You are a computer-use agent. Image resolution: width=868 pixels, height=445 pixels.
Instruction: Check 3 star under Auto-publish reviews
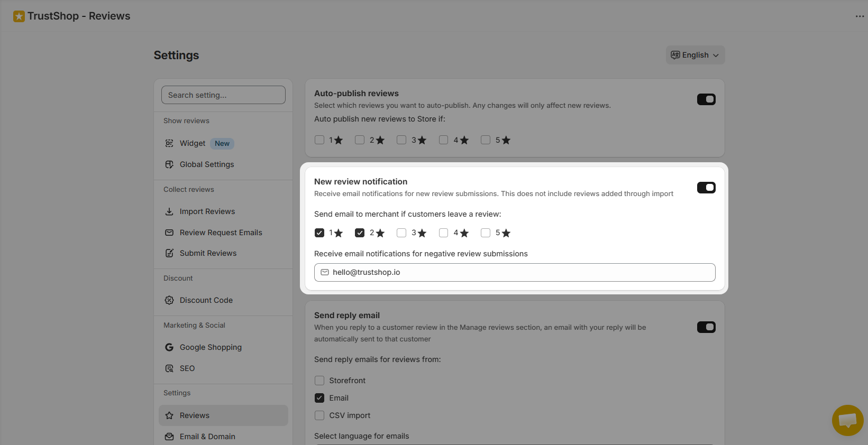coord(401,140)
